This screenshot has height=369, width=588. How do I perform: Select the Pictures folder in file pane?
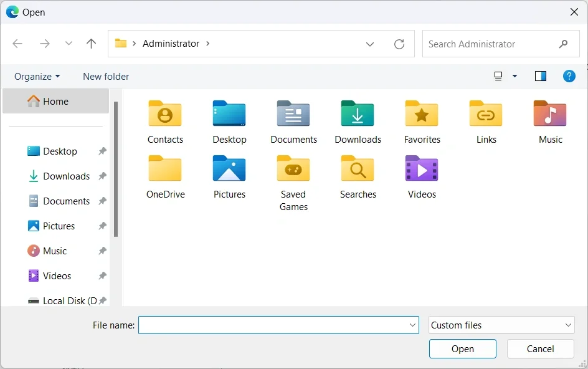(x=229, y=168)
